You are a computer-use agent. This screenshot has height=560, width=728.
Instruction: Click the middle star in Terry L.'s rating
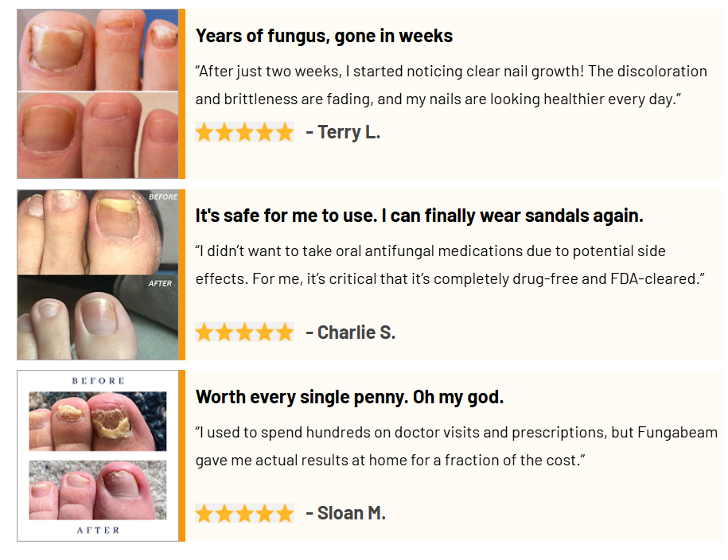(244, 132)
